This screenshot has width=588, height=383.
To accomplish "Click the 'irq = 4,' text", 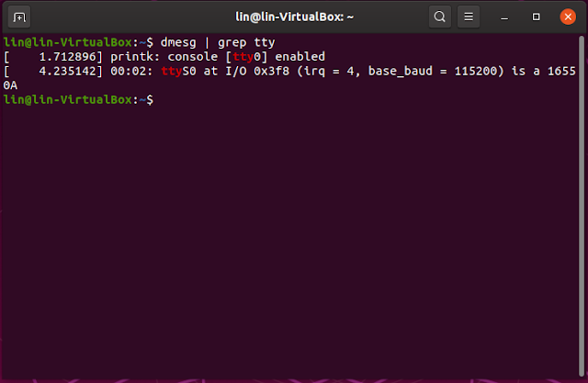I will tap(332, 71).
